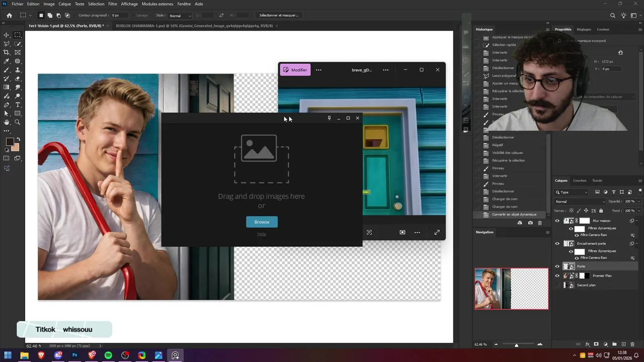Screen dimensions: 644x362
Task: Click the Help link
Action: pos(262,234)
